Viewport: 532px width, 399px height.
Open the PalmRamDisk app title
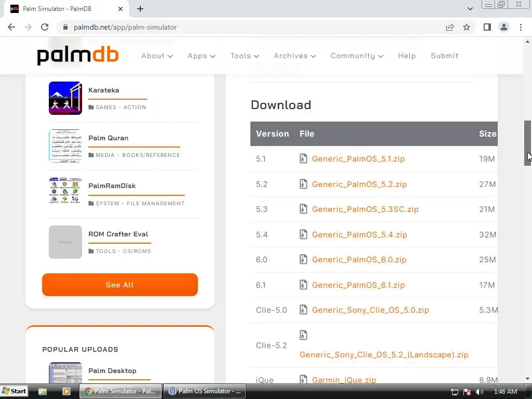[112, 186]
